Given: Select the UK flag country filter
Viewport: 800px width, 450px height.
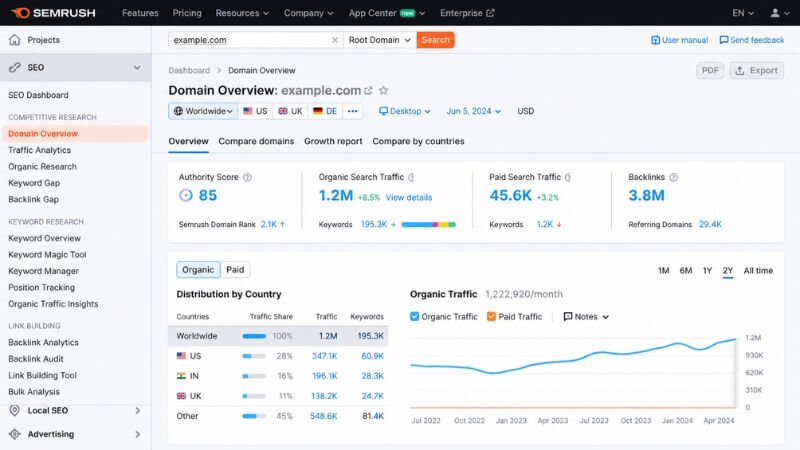Looking at the screenshot, I should click(290, 111).
